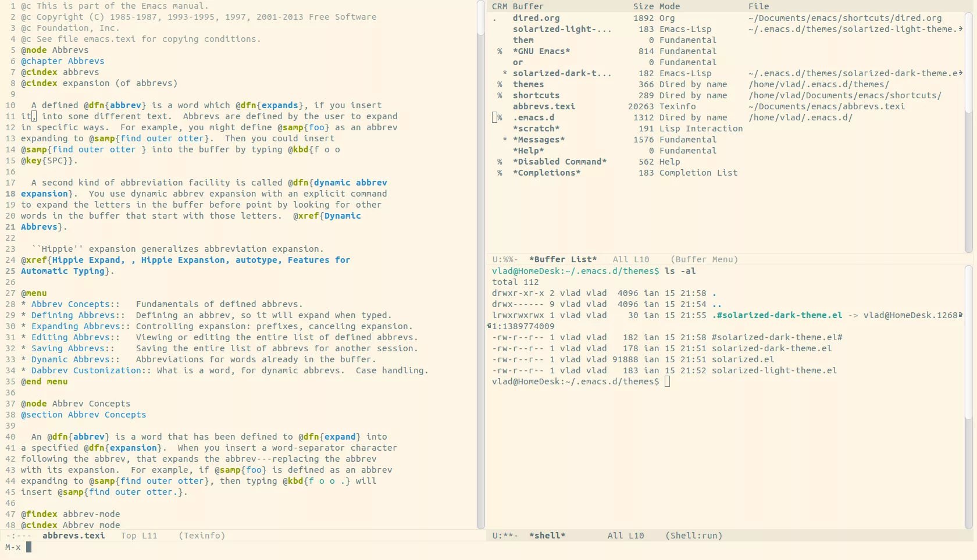
Task: Switch to the *scratch* buffer
Action: click(536, 129)
